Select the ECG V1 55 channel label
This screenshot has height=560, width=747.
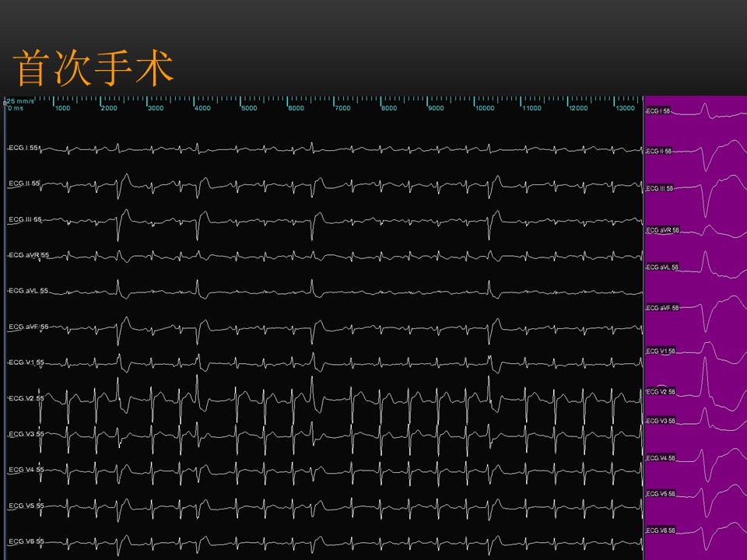[x=26, y=362]
